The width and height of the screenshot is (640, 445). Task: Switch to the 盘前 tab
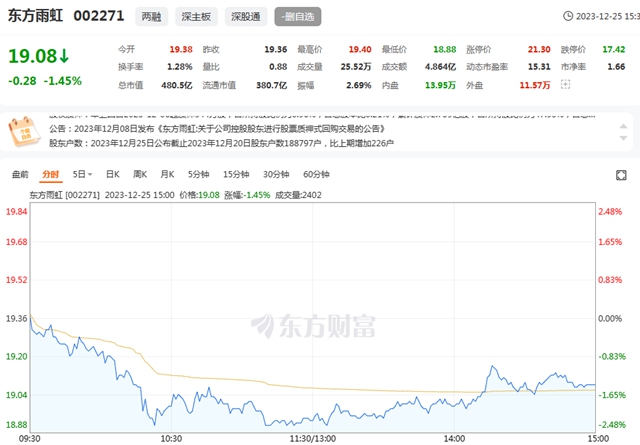[20, 174]
